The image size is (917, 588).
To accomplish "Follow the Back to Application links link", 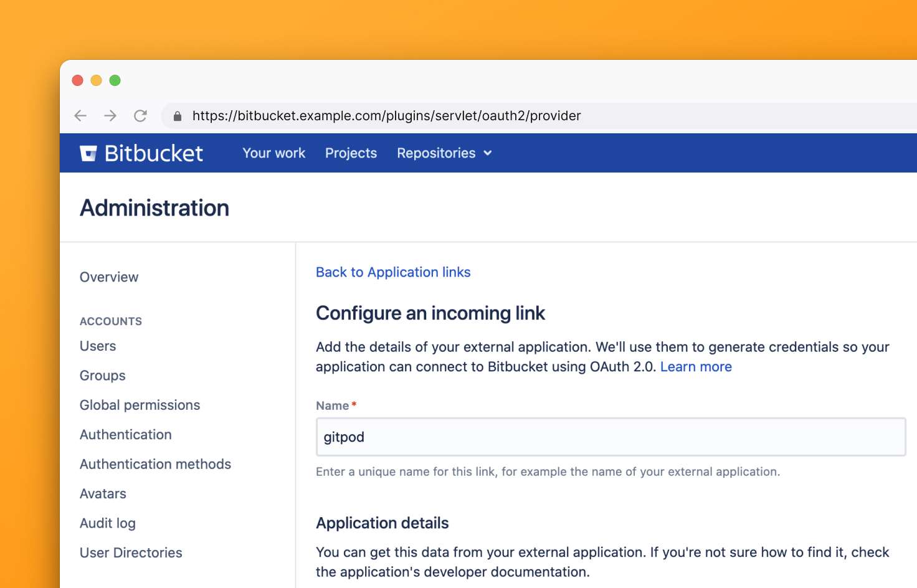I will pyautogui.click(x=393, y=272).
